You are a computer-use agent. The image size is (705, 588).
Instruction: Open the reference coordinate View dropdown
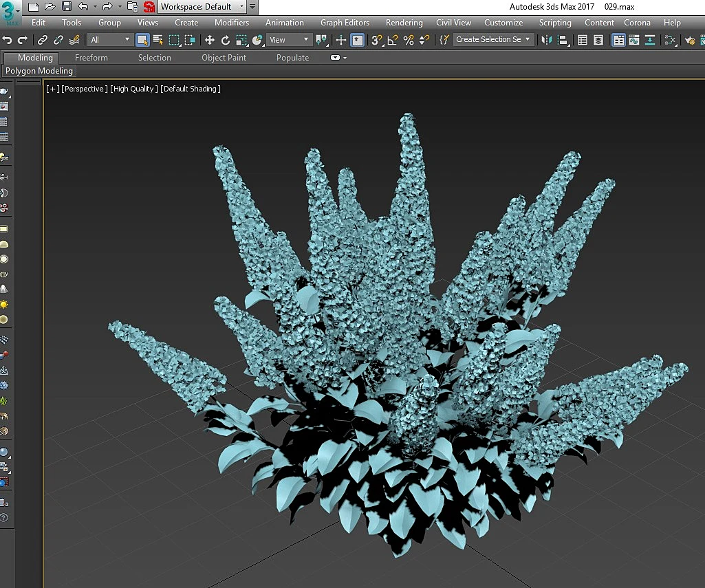coord(289,40)
